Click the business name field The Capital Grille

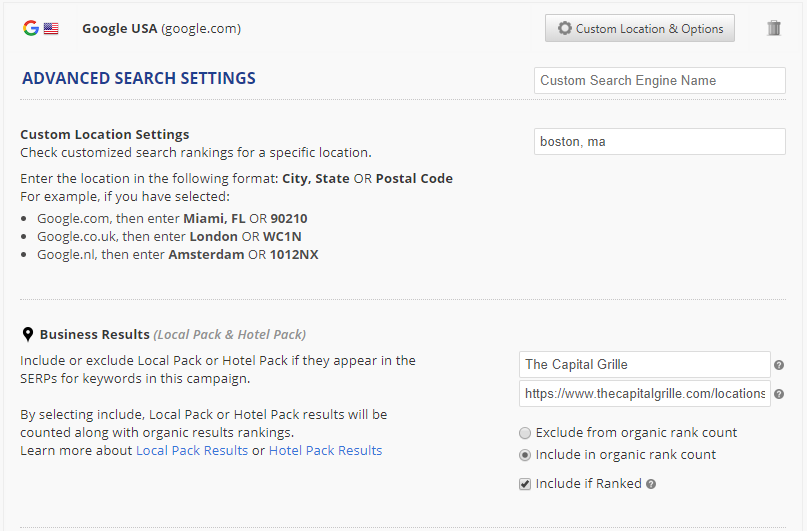(x=645, y=365)
